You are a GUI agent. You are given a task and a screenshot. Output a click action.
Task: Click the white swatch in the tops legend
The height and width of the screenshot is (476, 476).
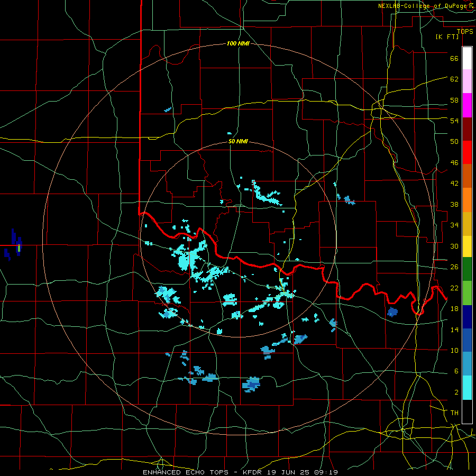click(467, 58)
